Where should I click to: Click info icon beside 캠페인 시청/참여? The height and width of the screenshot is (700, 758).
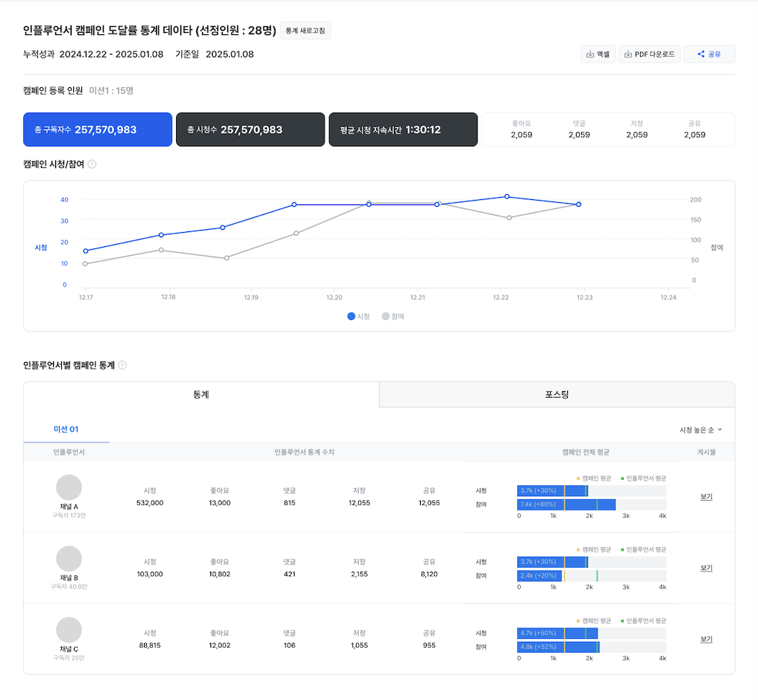[92, 163]
